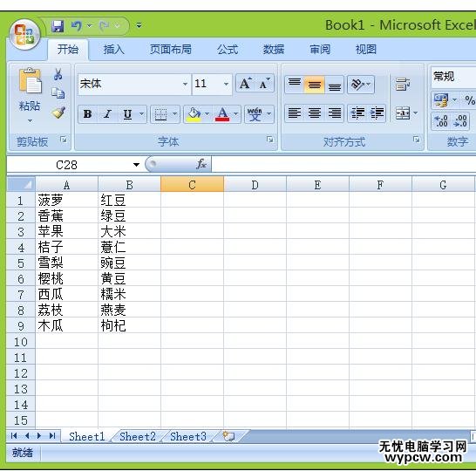Open the 公式 tab
The image size is (476, 471).
tap(228, 49)
